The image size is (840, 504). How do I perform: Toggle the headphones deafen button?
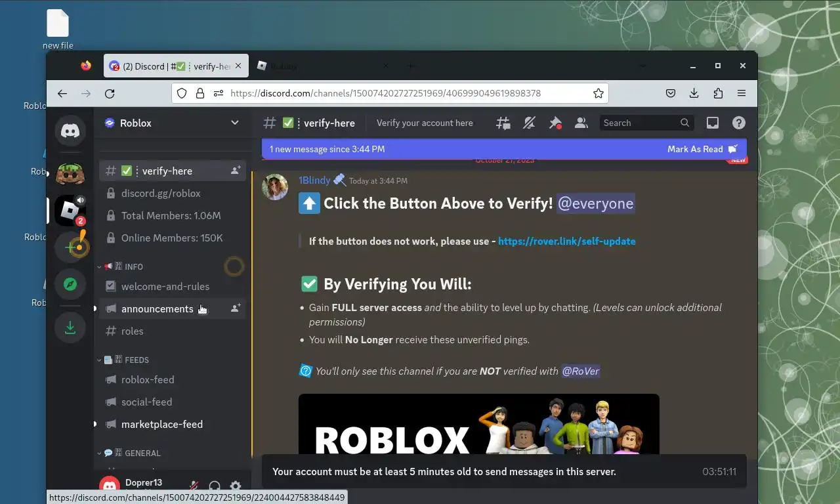[215, 486]
